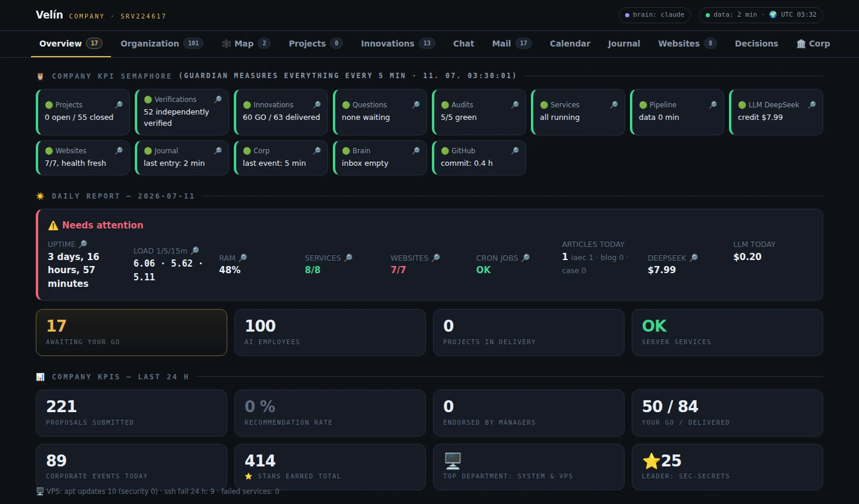Viewport: 859px width, 504px height.
Task: Open the Projects in Delivery card
Action: pyautogui.click(x=529, y=332)
